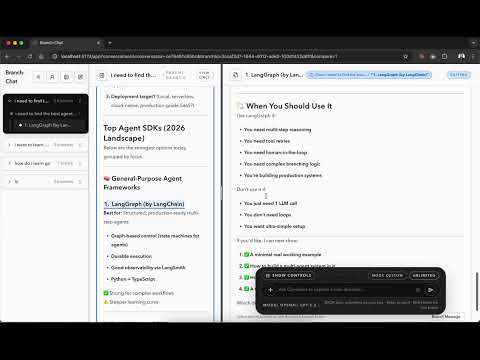Click the plus attach icon in composer
Image resolution: width=480 pixels, height=360 pixels.
click(271, 290)
